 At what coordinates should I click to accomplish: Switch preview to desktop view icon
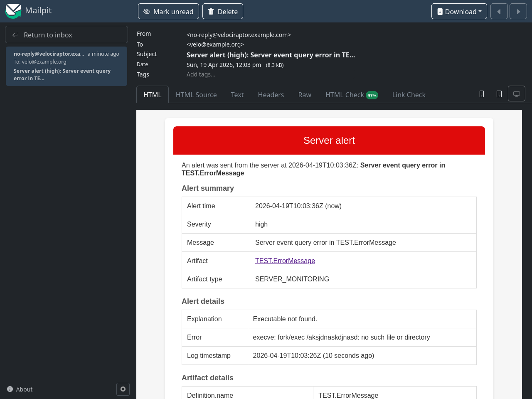pyautogui.click(x=517, y=94)
